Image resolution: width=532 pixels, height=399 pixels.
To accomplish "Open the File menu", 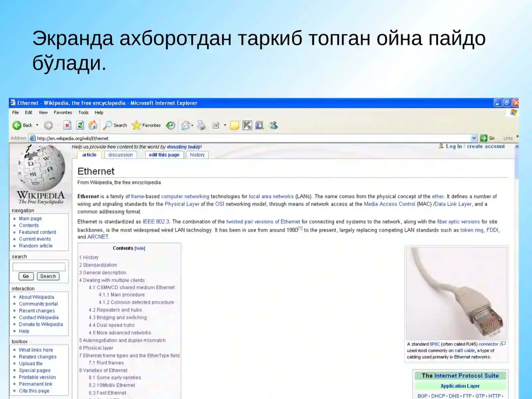I will (x=15, y=112).
